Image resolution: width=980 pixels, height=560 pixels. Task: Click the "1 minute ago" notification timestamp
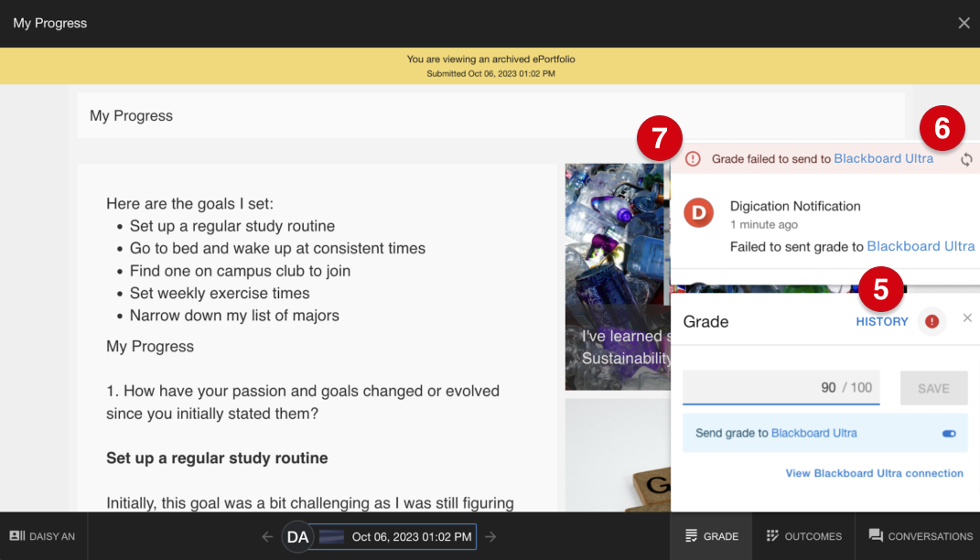click(x=764, y=224)
